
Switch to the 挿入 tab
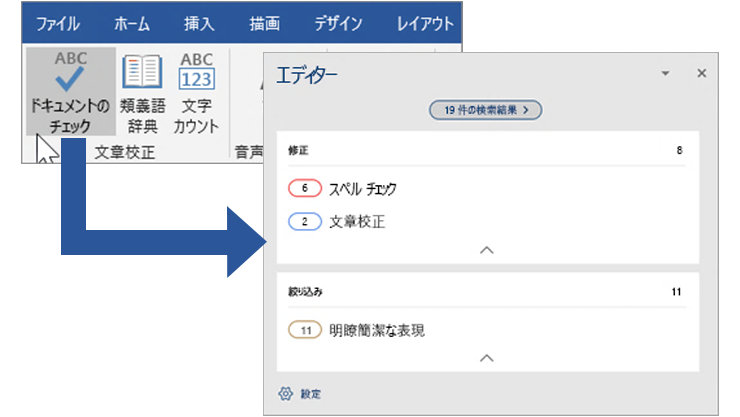click(199, 24)
